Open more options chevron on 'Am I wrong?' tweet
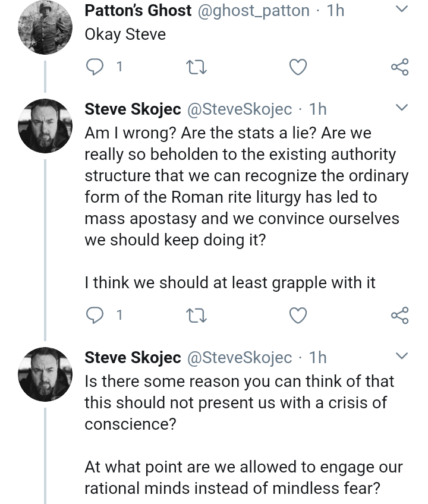Screen dimensions: 428x504 [402, 108]
